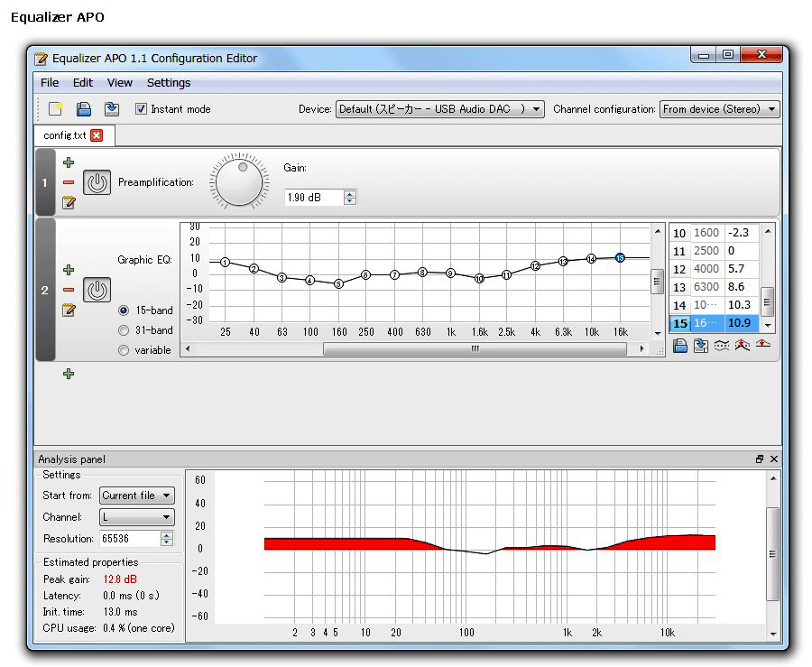
Task: Edit the Graphic EQ filter as text
Action: pos(69,310)
